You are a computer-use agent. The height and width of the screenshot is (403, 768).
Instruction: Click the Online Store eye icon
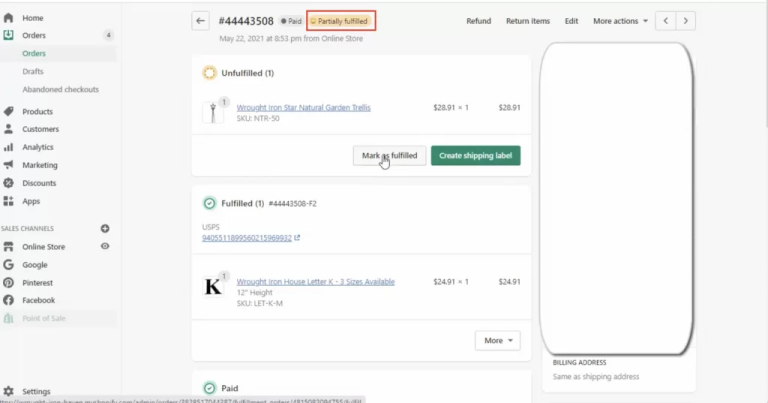coord(105,246)
